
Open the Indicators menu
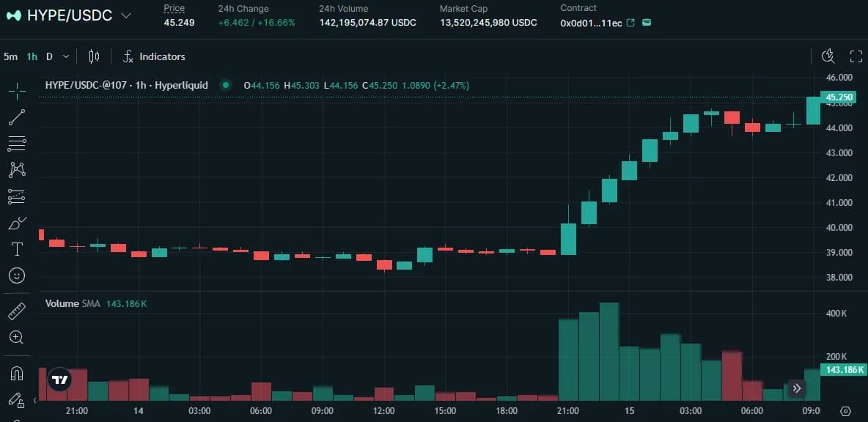coord(154,56)
